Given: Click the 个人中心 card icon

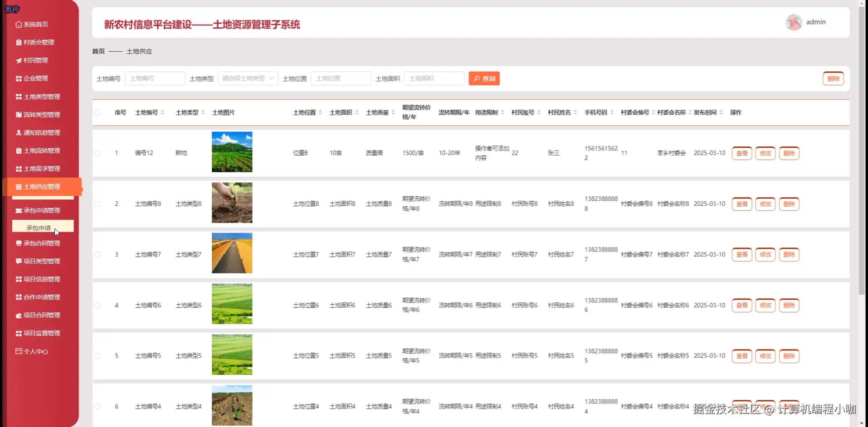Looking at the screenshot, I should click(x=19, y=351).
